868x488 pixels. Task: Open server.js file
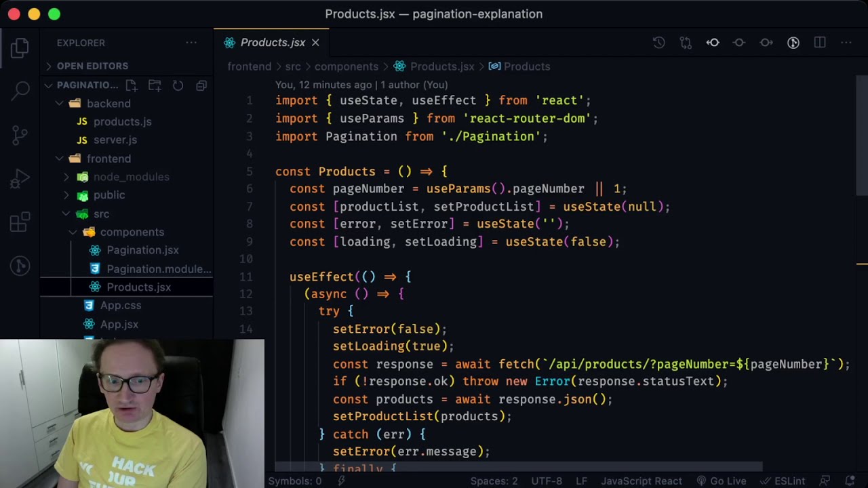click(115, 140)
